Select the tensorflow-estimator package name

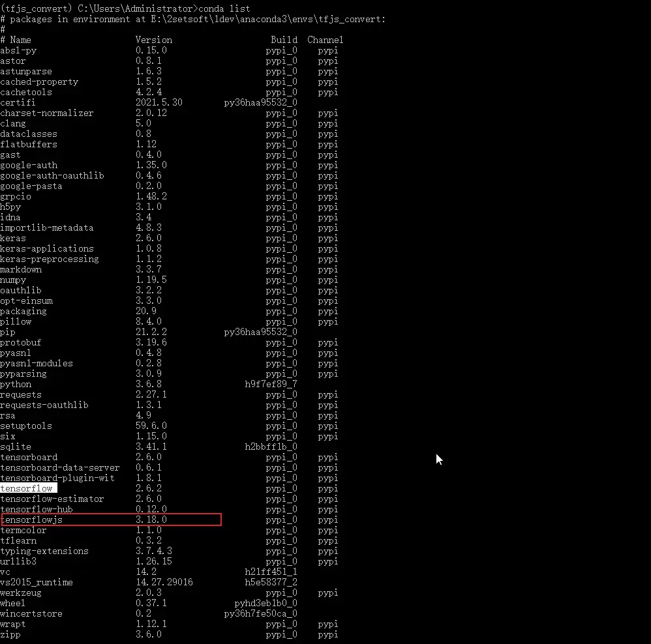(52, 499)
